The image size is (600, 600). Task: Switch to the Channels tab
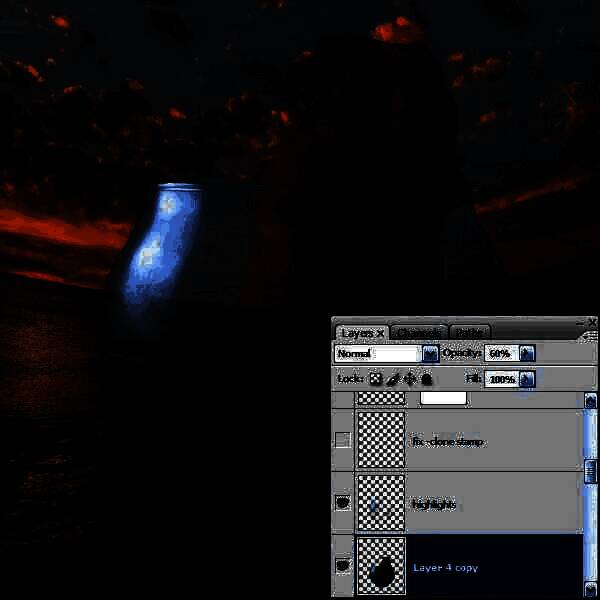tap(418, 333)
